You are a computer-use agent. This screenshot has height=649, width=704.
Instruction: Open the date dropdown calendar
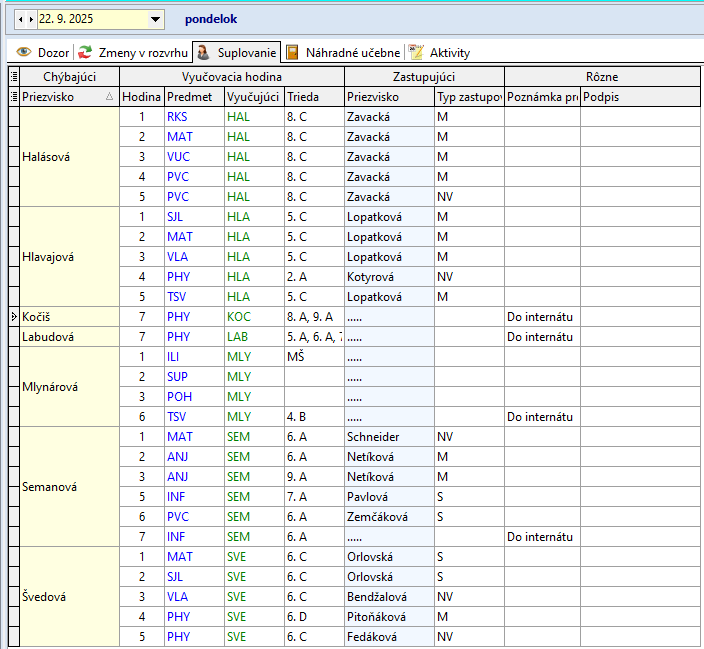click(155, 19)
